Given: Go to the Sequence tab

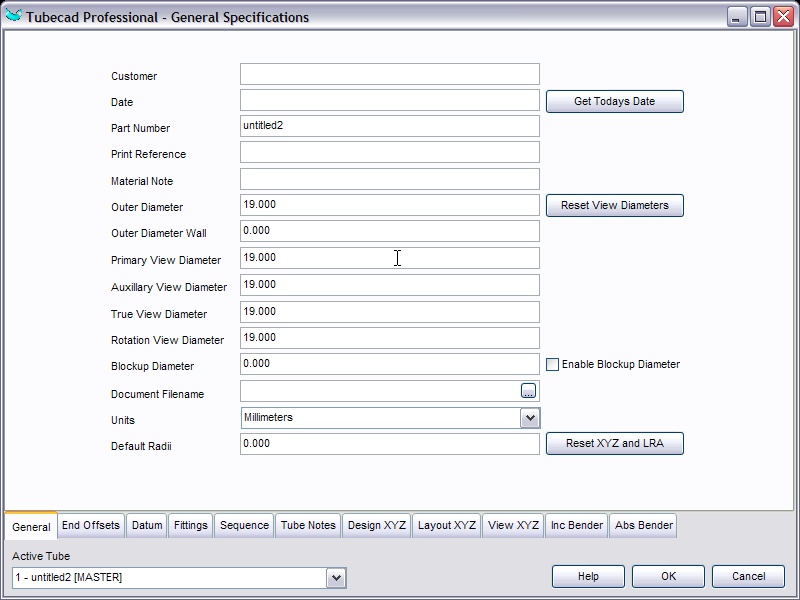Looking at the screenshot, I should point(244,525).
